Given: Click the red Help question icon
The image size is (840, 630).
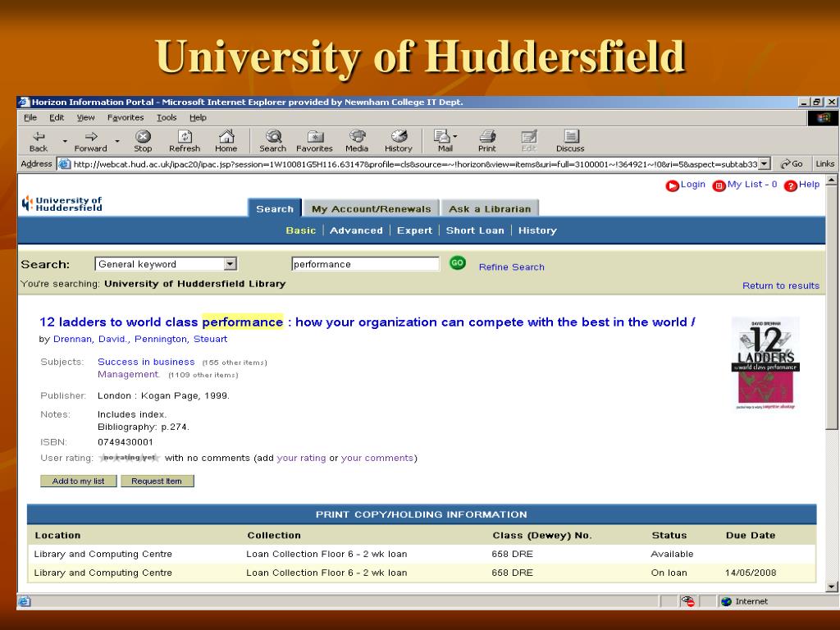Looking at the screenshot, I should tap(790, 185).
